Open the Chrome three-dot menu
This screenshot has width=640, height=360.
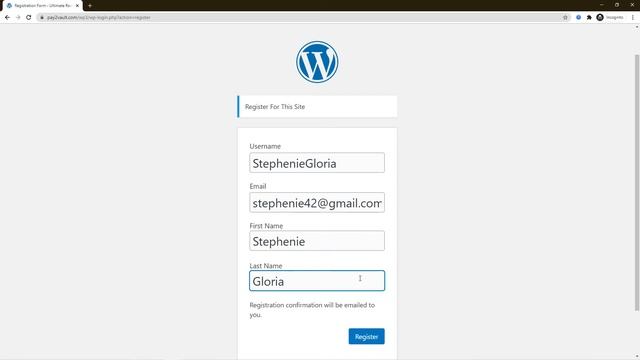(633, 18)
